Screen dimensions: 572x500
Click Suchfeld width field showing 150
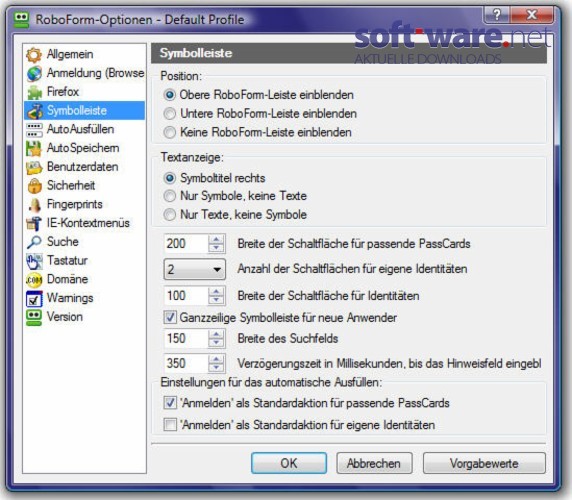point(186,339)
